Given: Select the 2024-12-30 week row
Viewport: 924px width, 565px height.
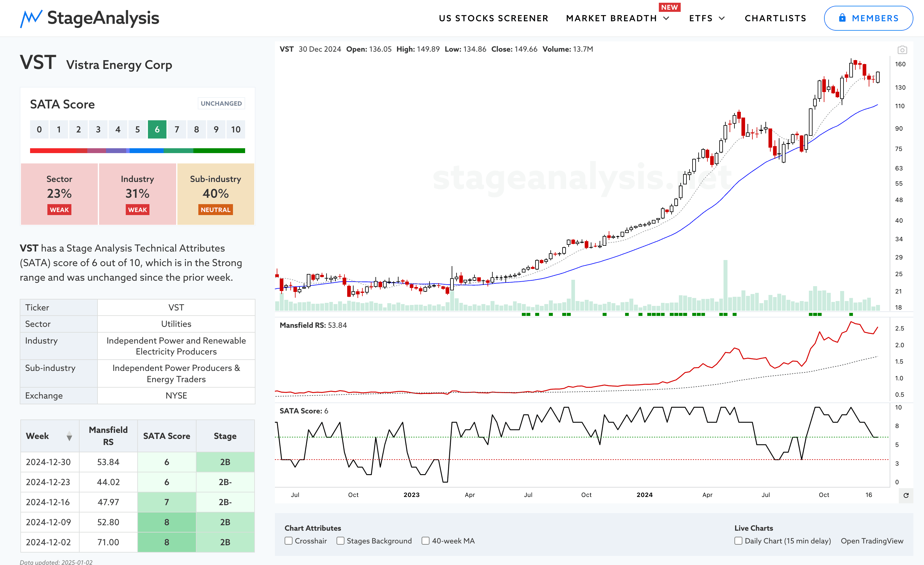Looking at the screenshot, I should [137, 462].
